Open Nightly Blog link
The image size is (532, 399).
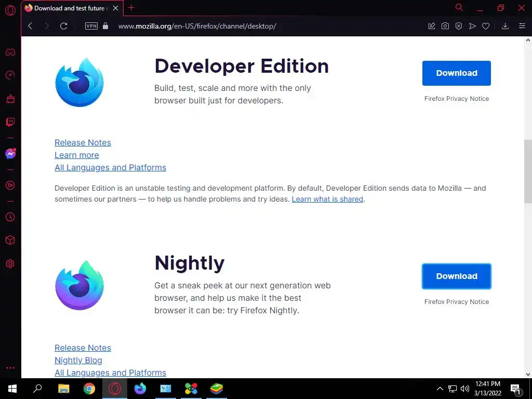78,361
